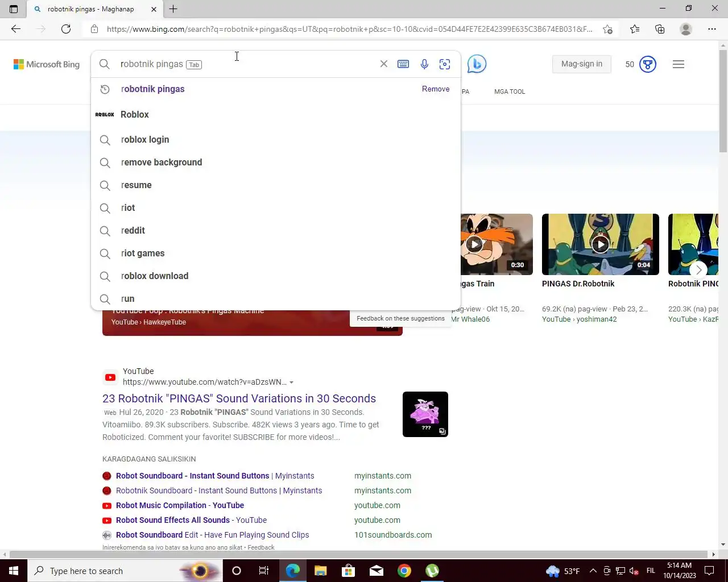Choose the riot games suggestion
Screen dimensions: 728x582
click(276, 253)
